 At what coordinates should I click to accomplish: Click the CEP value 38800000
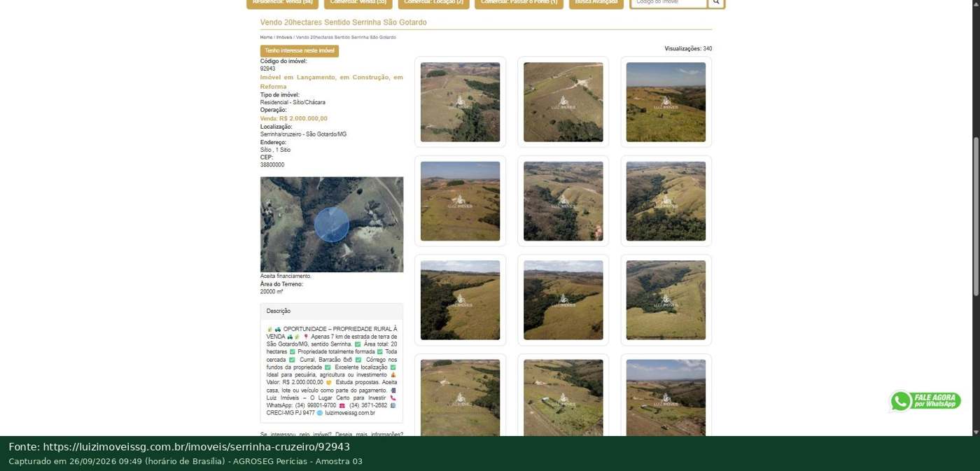[272, 165]
